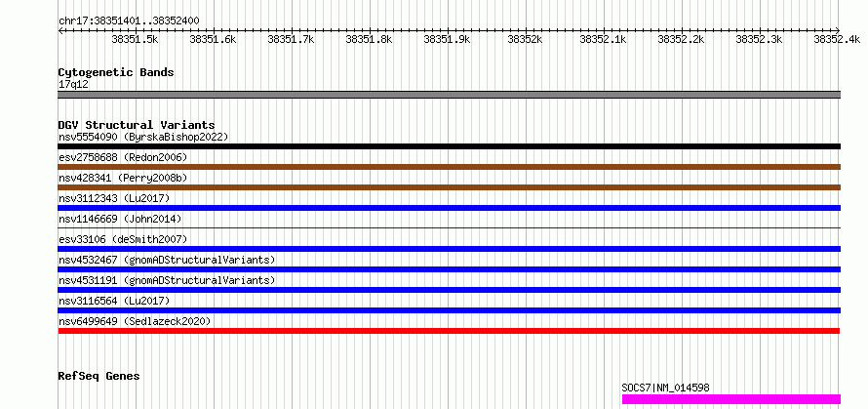Open the nsv428341 (Perry2008b) label

point(123,178)
